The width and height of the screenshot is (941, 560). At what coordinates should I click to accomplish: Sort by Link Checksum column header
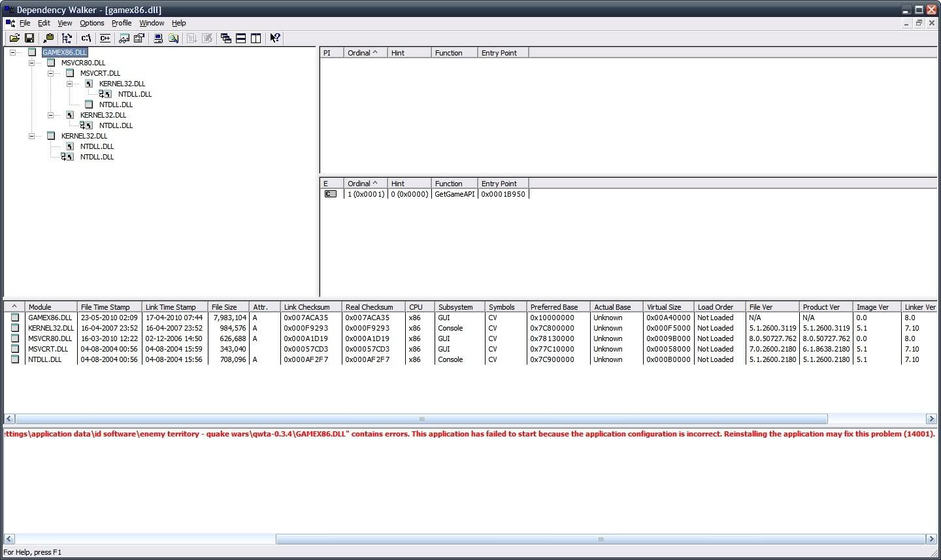[x=311, y=307]
